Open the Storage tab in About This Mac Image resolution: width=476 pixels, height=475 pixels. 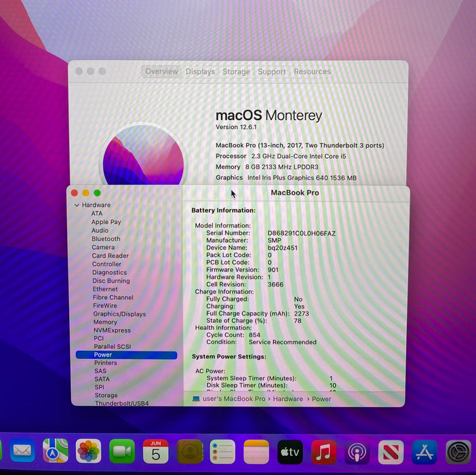(x=236, y=72)
